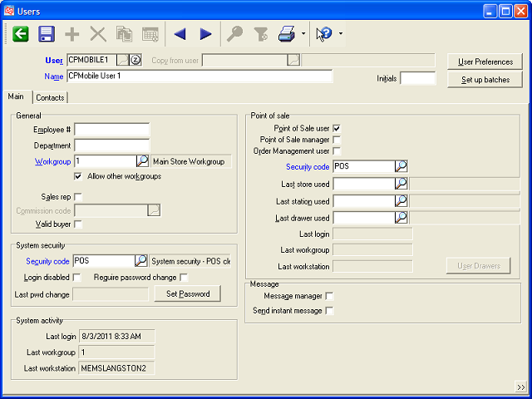This screenshot has height=399, width=532.
Task: Check the Login disabled option
Action: pyautogui.click(x=77, y=277)
